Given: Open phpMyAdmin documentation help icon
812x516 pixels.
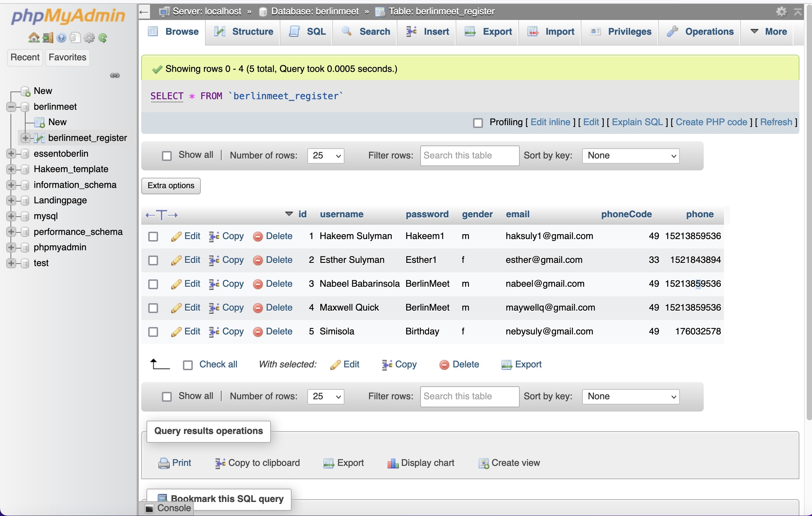Looking at the screenshot, I should pos(61,38).
